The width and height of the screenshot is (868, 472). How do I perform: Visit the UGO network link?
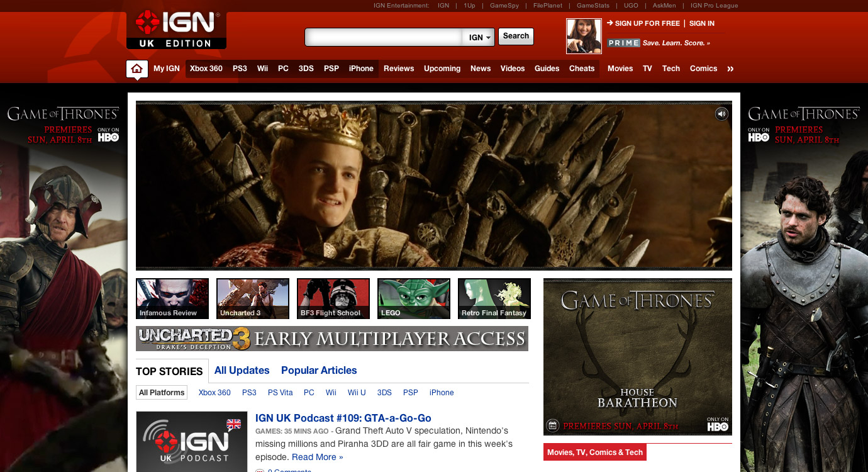pyautogui.click(x=631, y=6)
